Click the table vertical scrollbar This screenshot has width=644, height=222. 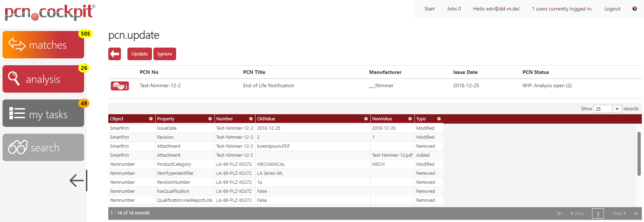tap(639, 154)
